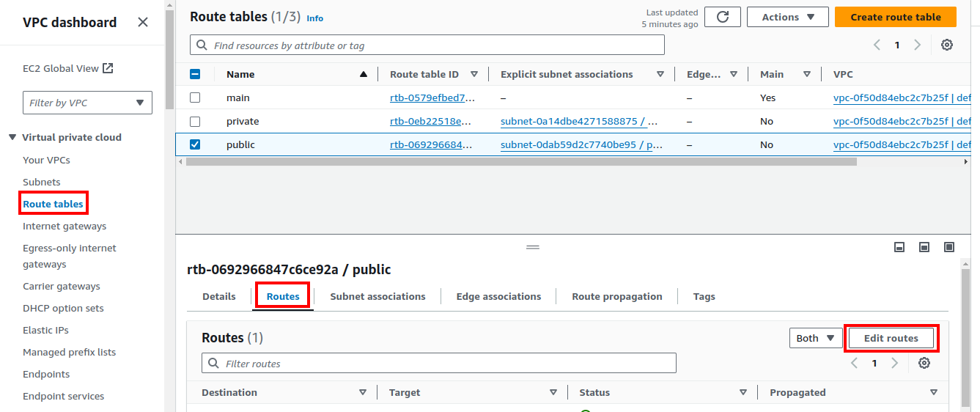Select the main route table checkbox
980x412 pixels.
coord(195,98)
